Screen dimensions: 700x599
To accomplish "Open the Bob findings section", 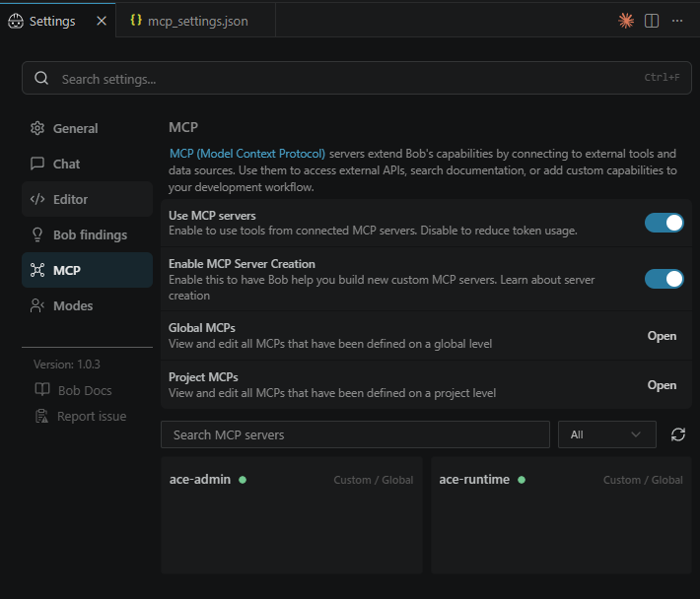I will coord(87,234).
